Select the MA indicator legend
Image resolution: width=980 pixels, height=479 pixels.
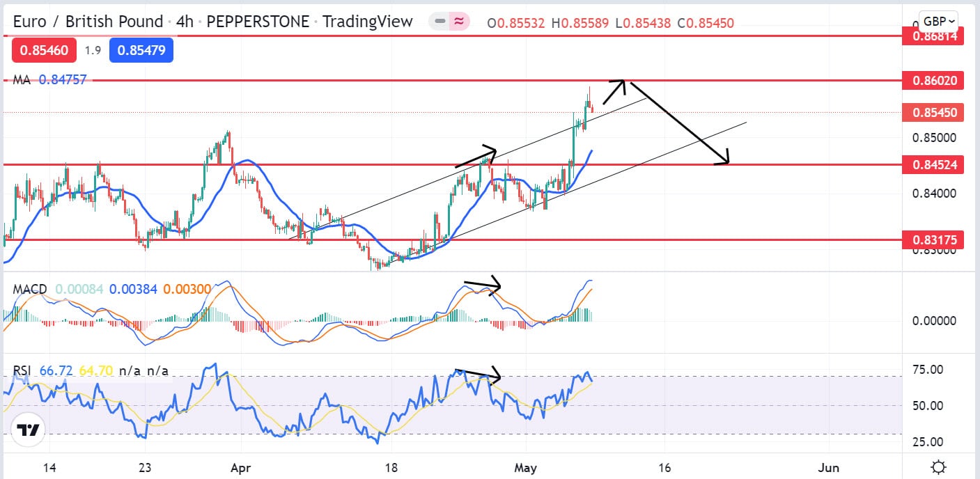[22, 80]
